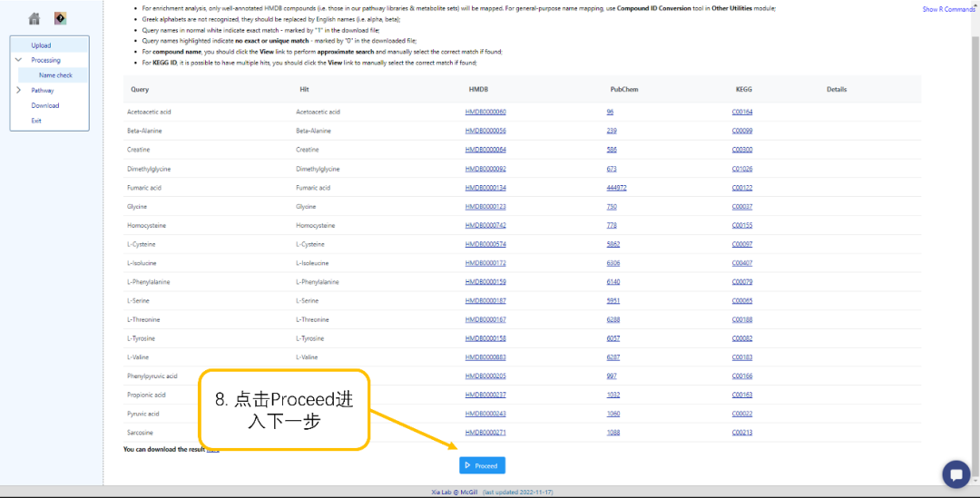980x498 pixels.
Task: Open KEGG C00037 link
Action: pos(742,206)
